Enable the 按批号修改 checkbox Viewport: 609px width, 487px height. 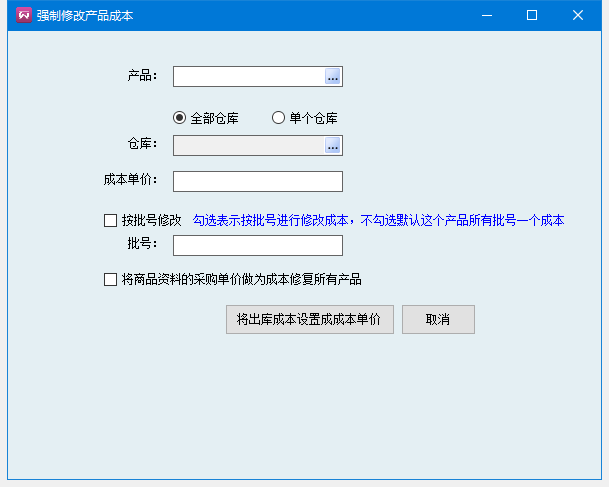coord(111,220)
